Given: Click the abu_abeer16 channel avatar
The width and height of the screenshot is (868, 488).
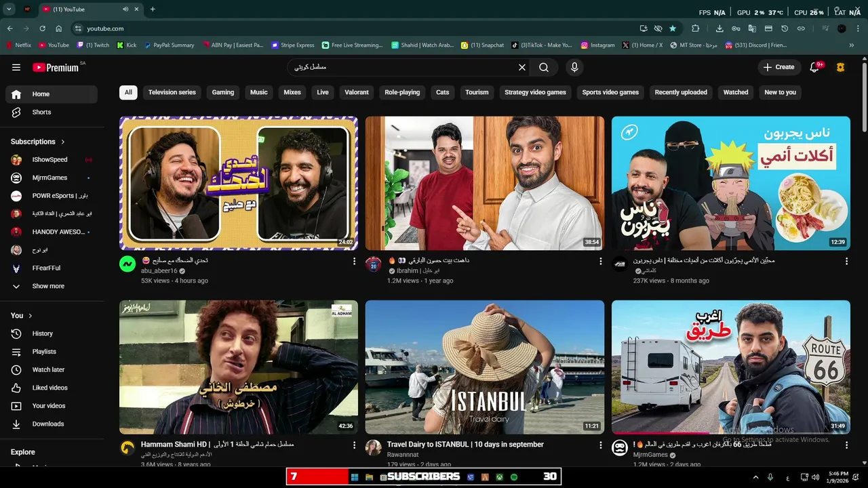Looking at the screenshot, I should tap(127, 264).
